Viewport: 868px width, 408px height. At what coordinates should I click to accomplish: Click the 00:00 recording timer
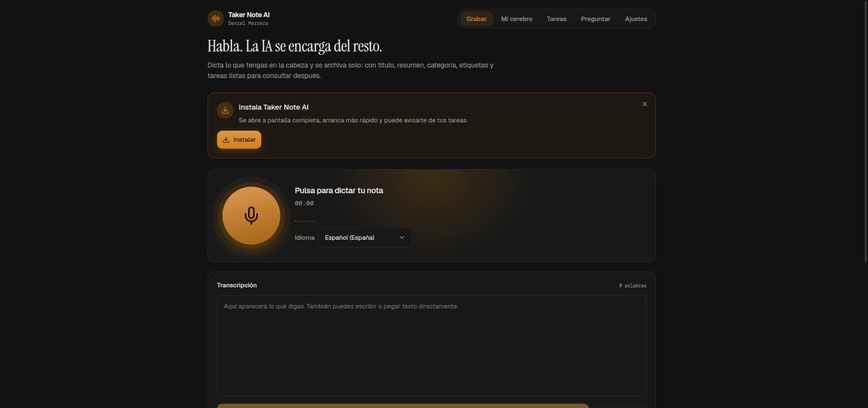click(304, 203)
